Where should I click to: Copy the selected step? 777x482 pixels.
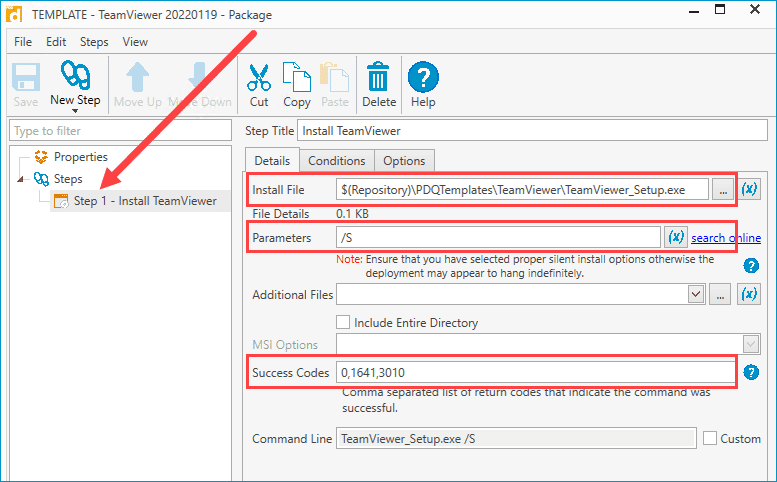tap(296, 85)
